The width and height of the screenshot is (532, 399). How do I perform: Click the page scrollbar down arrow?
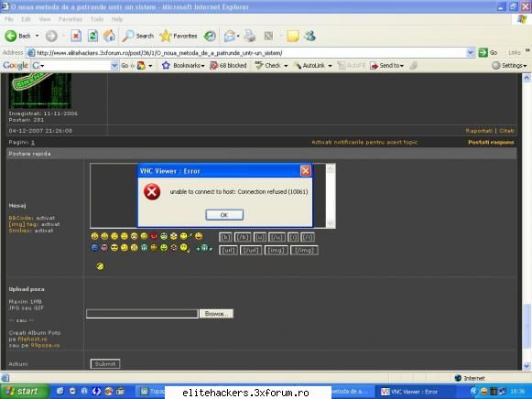coord(527,366)
